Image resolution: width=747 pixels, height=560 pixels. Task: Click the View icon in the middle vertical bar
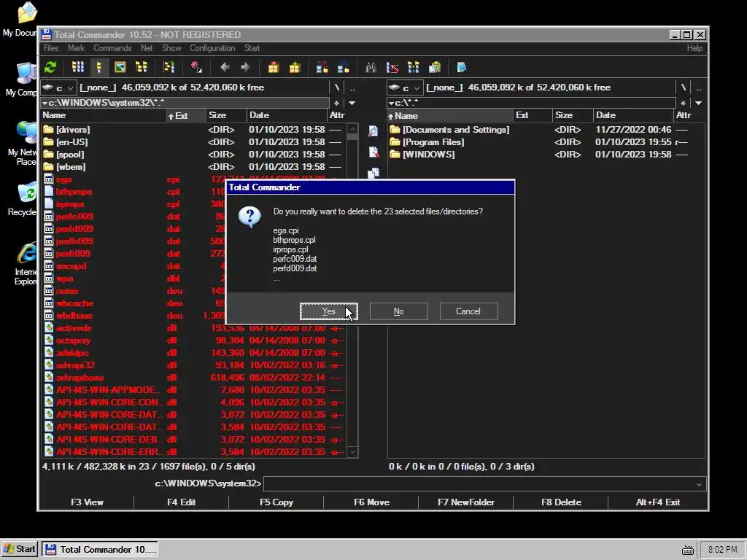(x=373, y=131)
